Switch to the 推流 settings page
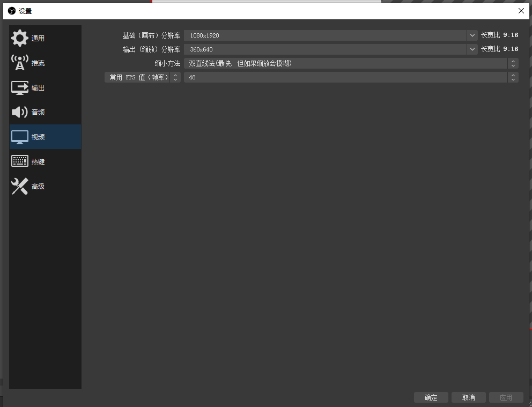This screenshot has width=532, height=407. (x=45, y=63)
